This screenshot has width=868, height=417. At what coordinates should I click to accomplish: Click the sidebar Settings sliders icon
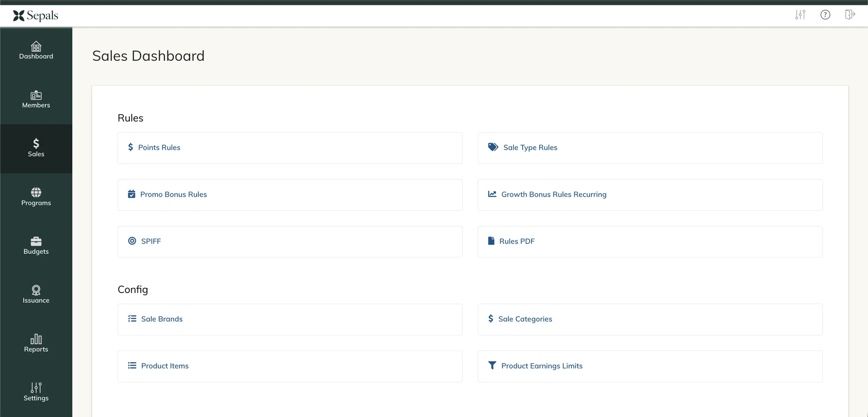click(36, 388)
